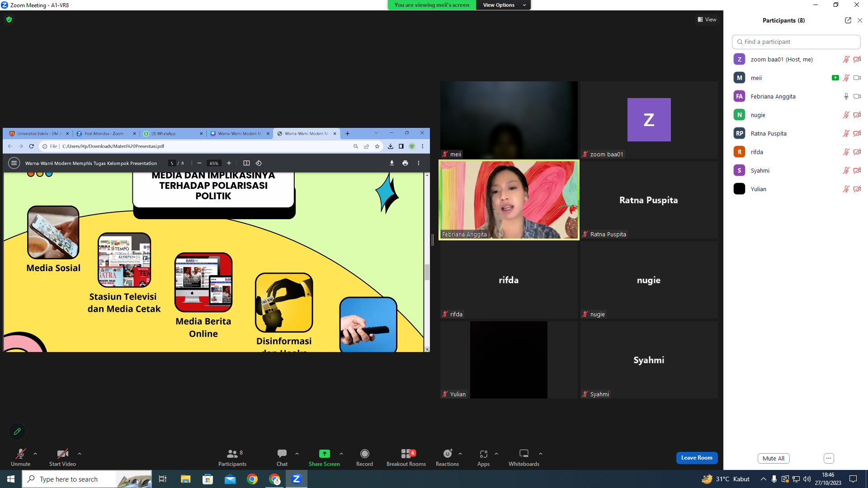The height and width of the screenshot is (488, 868).
Task: Open Windows Start menu
Action: (11, 479)
